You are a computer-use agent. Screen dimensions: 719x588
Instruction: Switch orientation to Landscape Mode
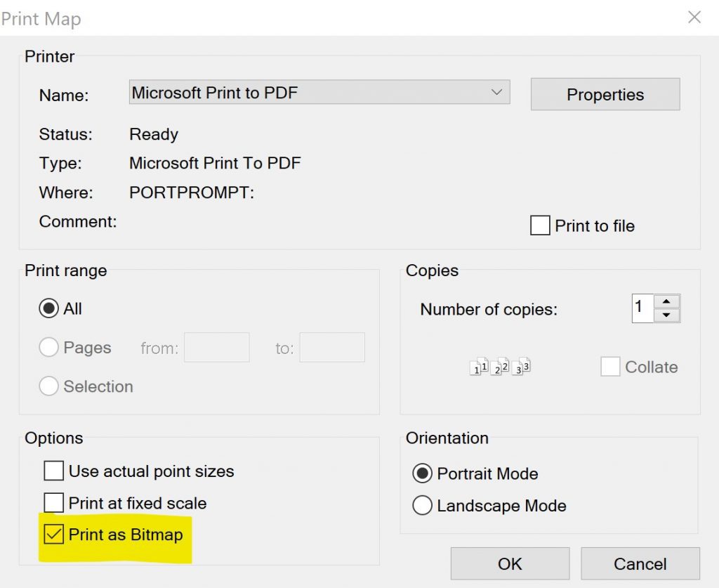coord(421,505)
